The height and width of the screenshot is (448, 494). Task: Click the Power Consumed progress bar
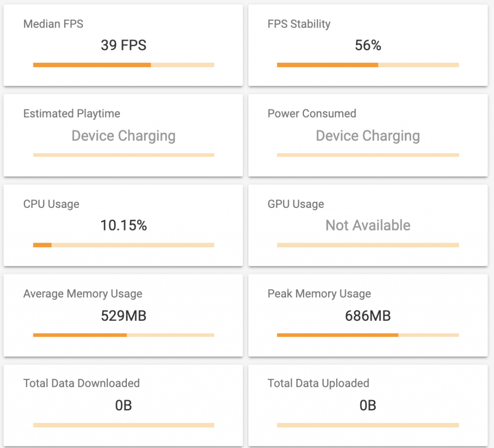[368, 155]
